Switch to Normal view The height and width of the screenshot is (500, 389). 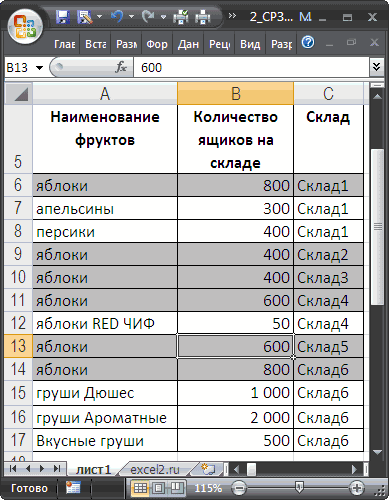pos(140,488)
